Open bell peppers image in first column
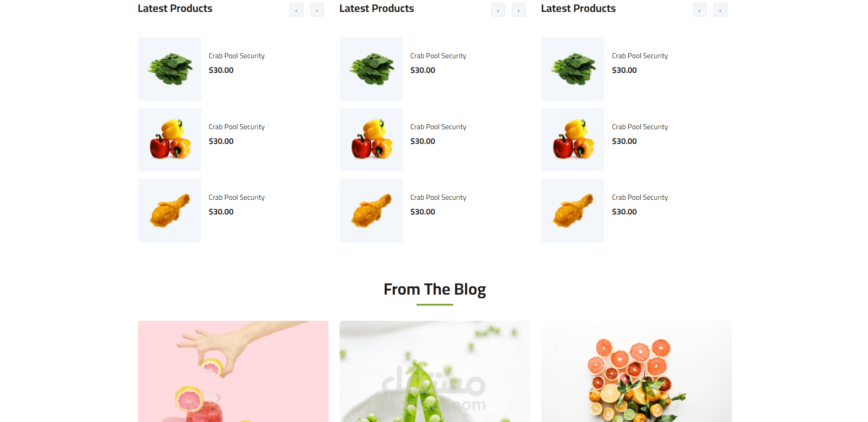The image size is (868, 422). [x=170, y=140]
